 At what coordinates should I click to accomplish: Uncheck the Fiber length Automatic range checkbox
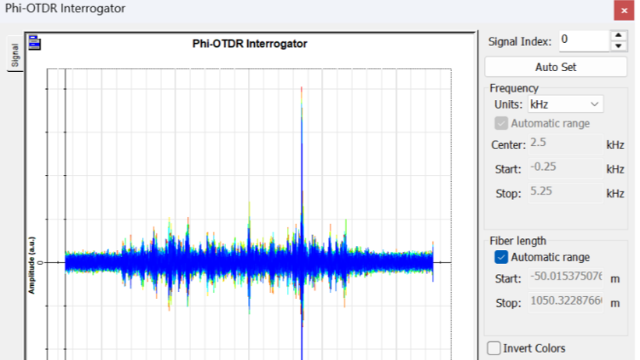[501, 257]
